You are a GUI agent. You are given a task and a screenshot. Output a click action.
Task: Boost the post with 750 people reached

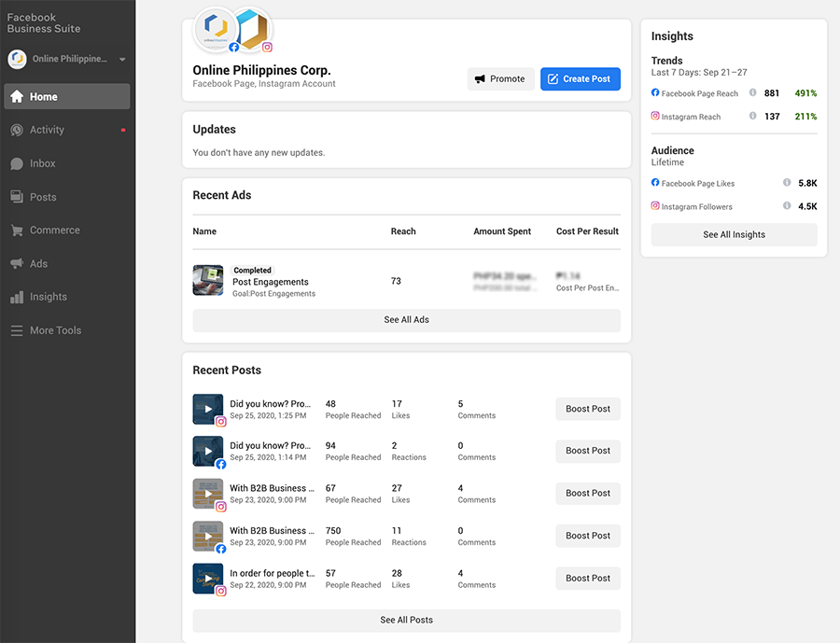[588, 536]
